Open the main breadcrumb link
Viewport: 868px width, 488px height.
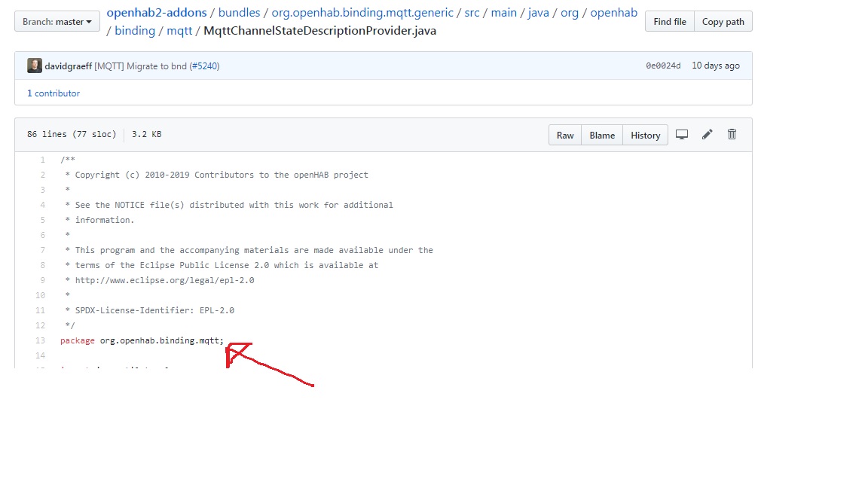click(x=504, y=12)
